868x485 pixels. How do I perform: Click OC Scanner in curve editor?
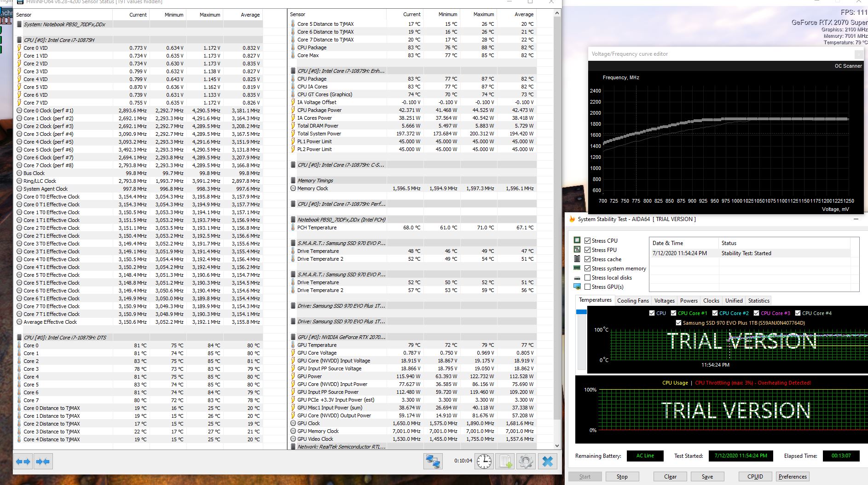[x=848, y=66]
